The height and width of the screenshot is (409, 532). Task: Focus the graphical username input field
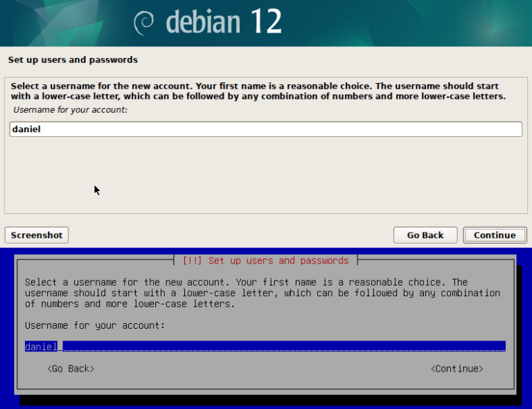click(266, 129)
